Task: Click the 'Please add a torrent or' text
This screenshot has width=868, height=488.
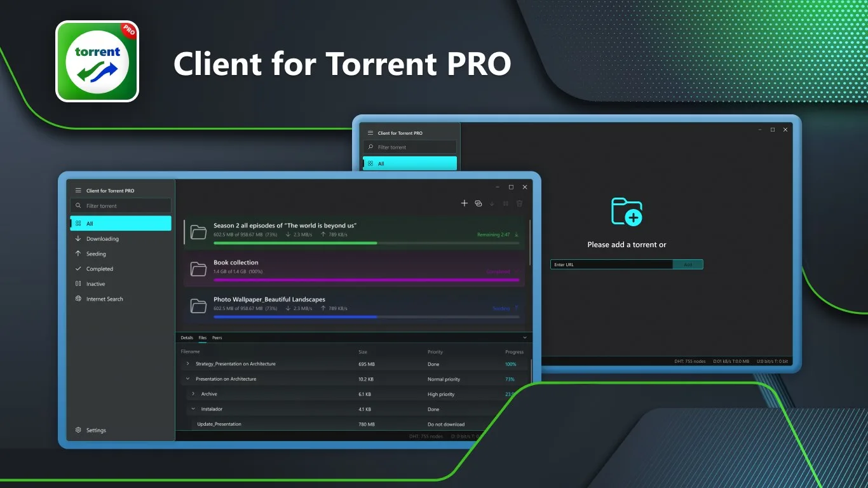Action: (x=627, y=245)
